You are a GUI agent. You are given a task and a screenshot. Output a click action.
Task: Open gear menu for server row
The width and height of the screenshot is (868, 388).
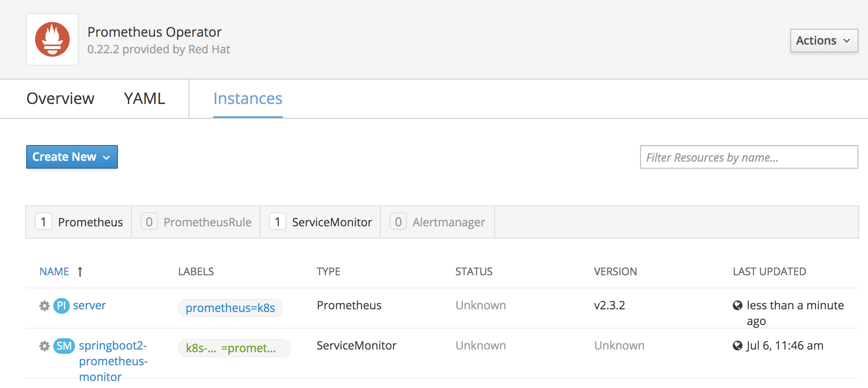click(x=45, y=306)
